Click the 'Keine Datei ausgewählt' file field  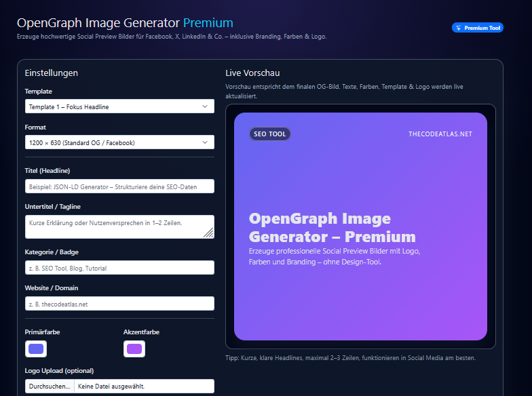pyautogui.click(x=144, y=387)
